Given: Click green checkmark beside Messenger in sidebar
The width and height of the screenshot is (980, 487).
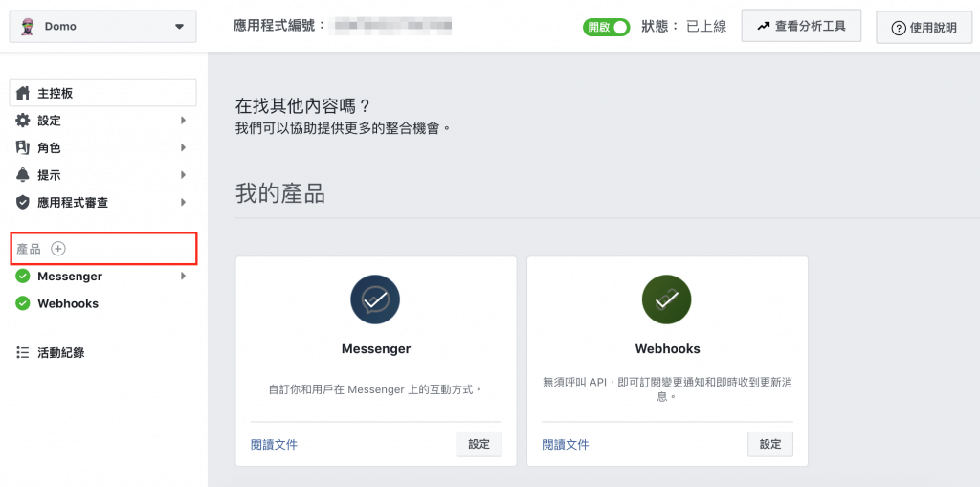Looking at the screenshot, I should pos(23,276).
